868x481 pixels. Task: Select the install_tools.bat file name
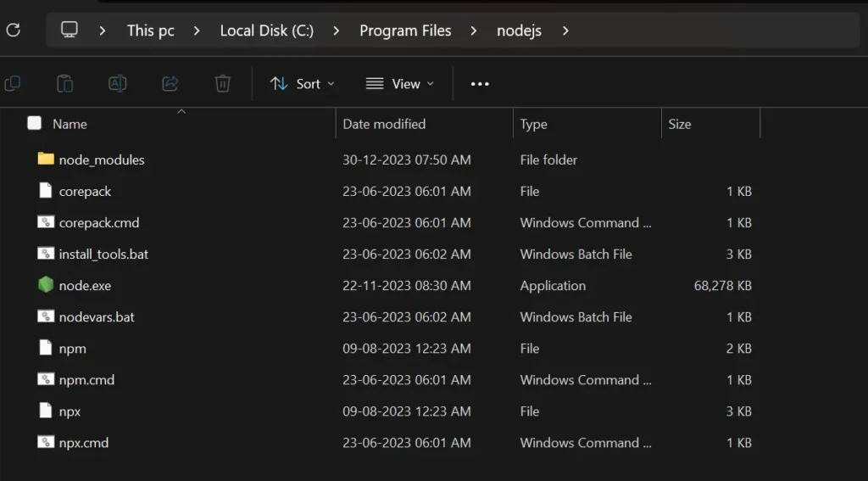pos(103,254)
